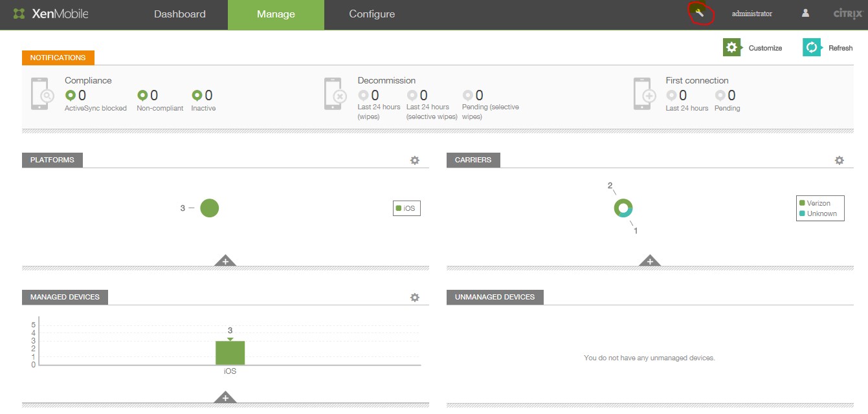Click the Compliance device search icon
The image size is (868, 414).
coord(40,94)
